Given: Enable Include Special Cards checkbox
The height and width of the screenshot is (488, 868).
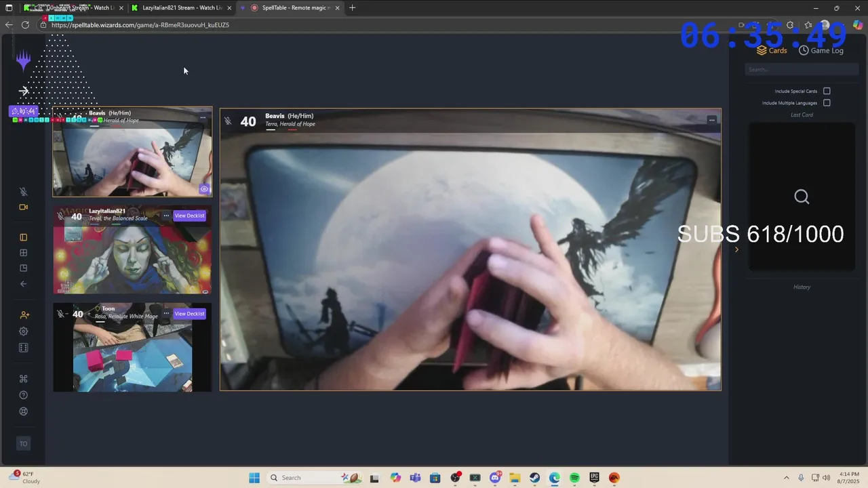Looking at the screenshot, I should 827,91.
